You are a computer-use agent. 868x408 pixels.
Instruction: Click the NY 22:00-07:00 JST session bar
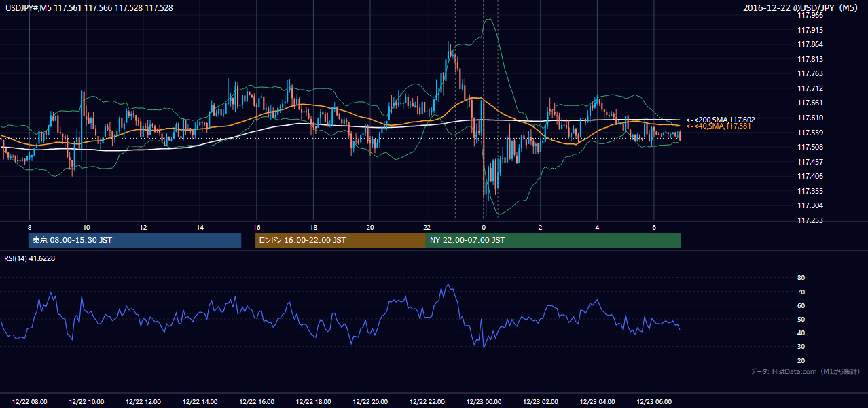point(554,240)
